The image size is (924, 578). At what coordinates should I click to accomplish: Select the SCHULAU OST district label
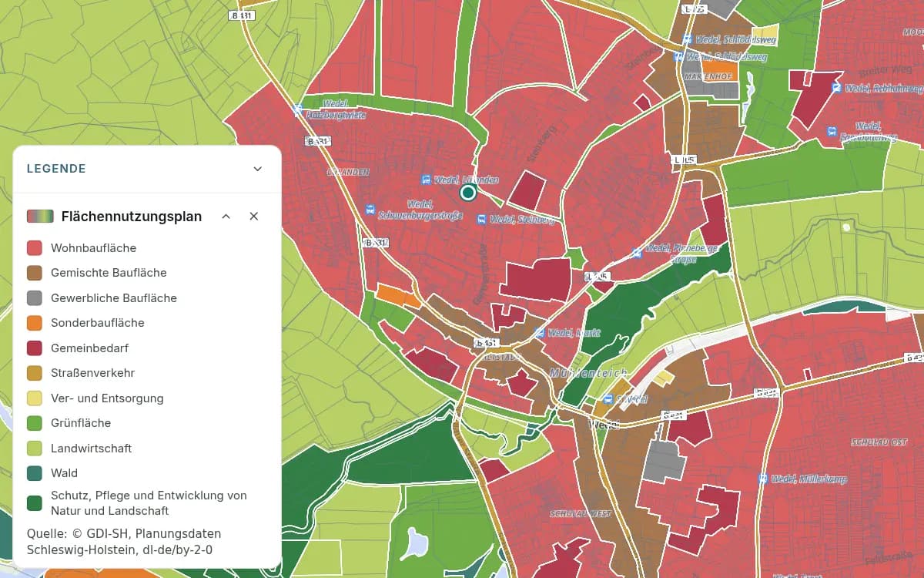879,442
